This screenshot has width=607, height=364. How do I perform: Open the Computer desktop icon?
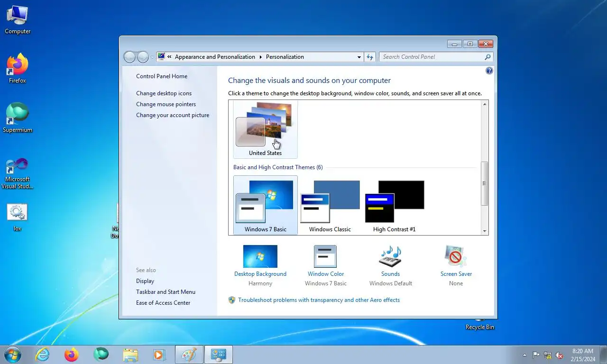[x=18, y=20]
